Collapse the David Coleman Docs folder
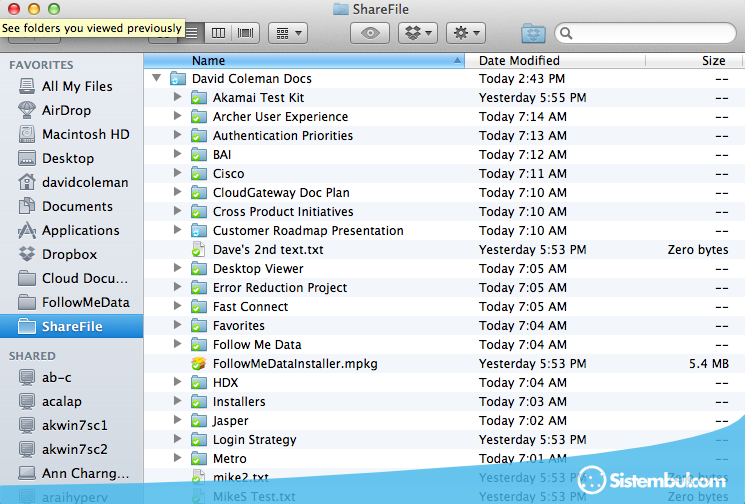 [156, 78]
